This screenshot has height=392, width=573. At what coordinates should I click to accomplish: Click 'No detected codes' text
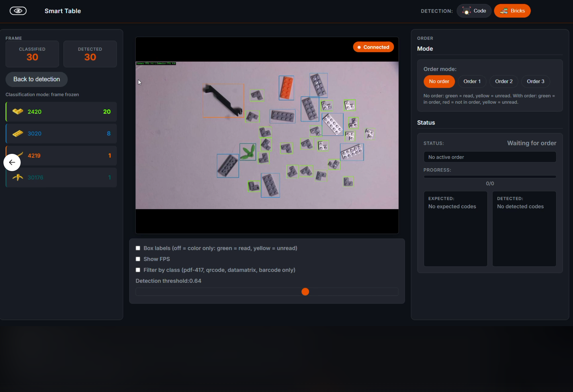(x=520, y=207)
